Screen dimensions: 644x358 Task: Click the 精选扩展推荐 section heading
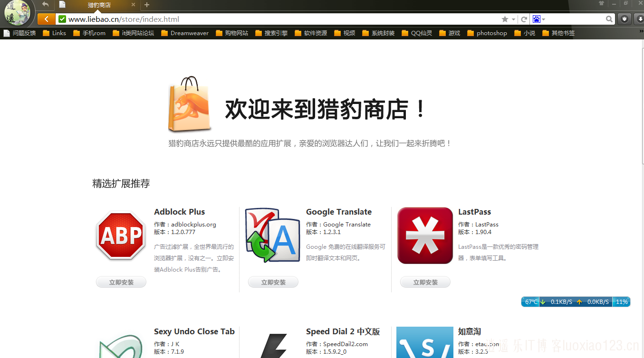121,183
